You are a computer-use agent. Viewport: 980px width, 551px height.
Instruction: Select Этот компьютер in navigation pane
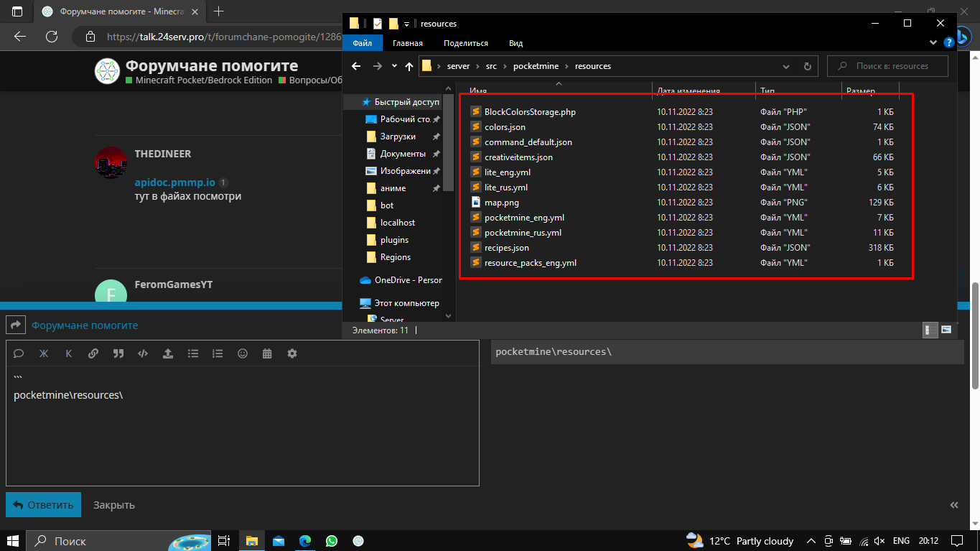[406, 303]
